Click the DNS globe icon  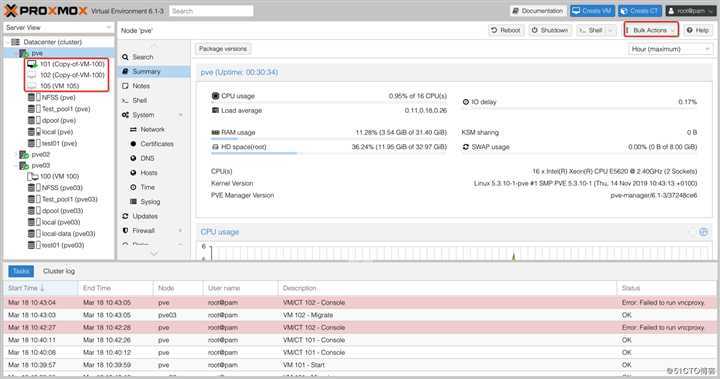pyautogui.click(x=133, y=158)
